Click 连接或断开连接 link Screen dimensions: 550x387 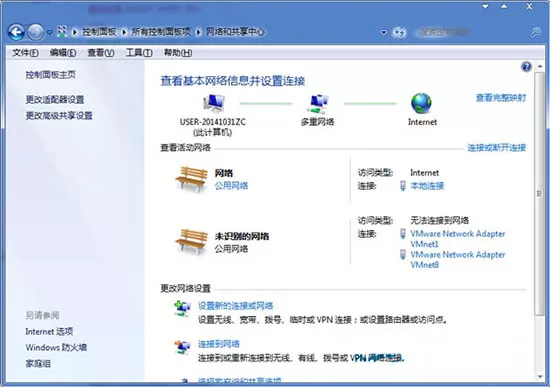pyautogui.click(x=497, y=148)
